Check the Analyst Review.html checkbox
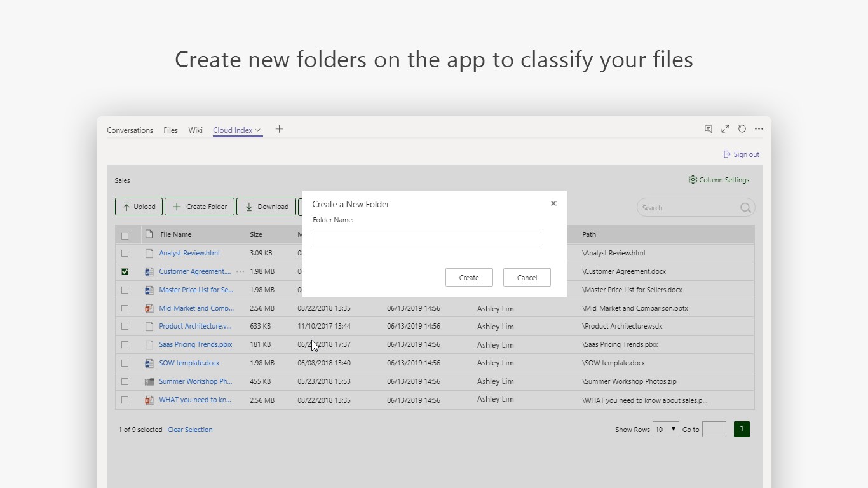Screen dimensions: 868x488 point(125,254)
